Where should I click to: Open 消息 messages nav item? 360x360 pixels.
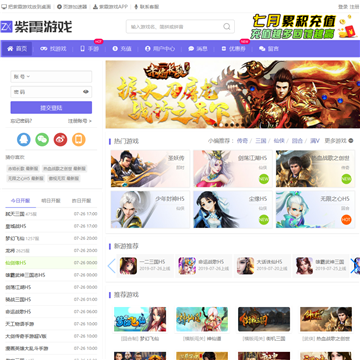tap(198, 49)
